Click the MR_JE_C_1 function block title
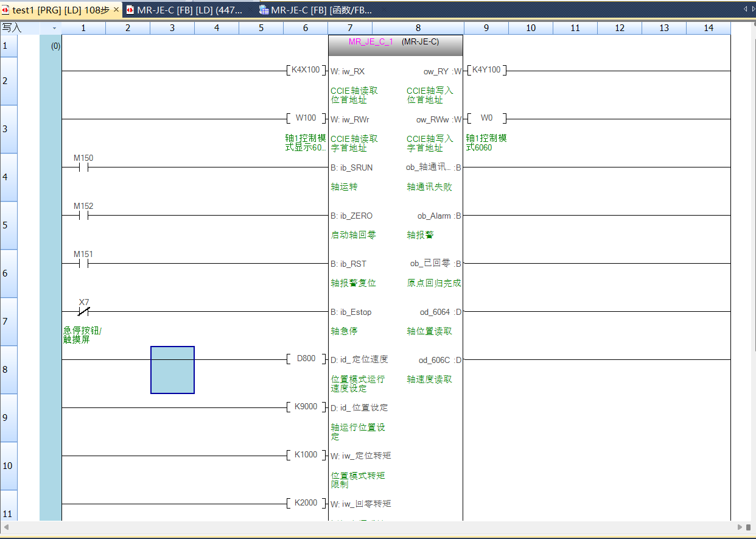Image resolution: width=756 pixels, height=539 pixels. pyautogui.click(x=370, y=42)
